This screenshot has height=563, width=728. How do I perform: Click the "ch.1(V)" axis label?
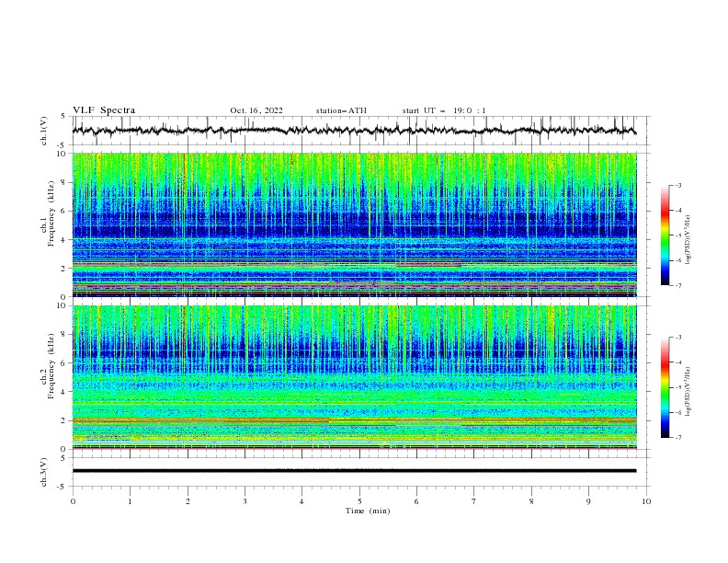(x=44, y=131)
